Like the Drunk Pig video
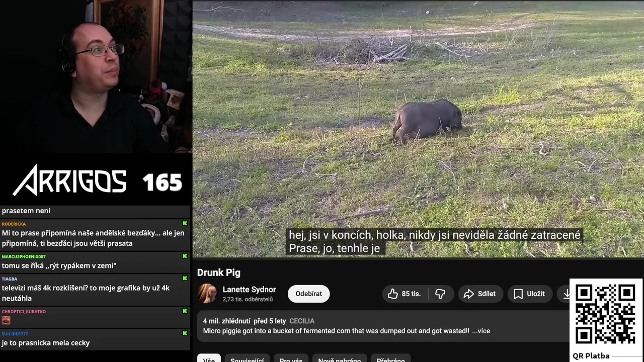 pyautogui.click(x=405, y=294)
